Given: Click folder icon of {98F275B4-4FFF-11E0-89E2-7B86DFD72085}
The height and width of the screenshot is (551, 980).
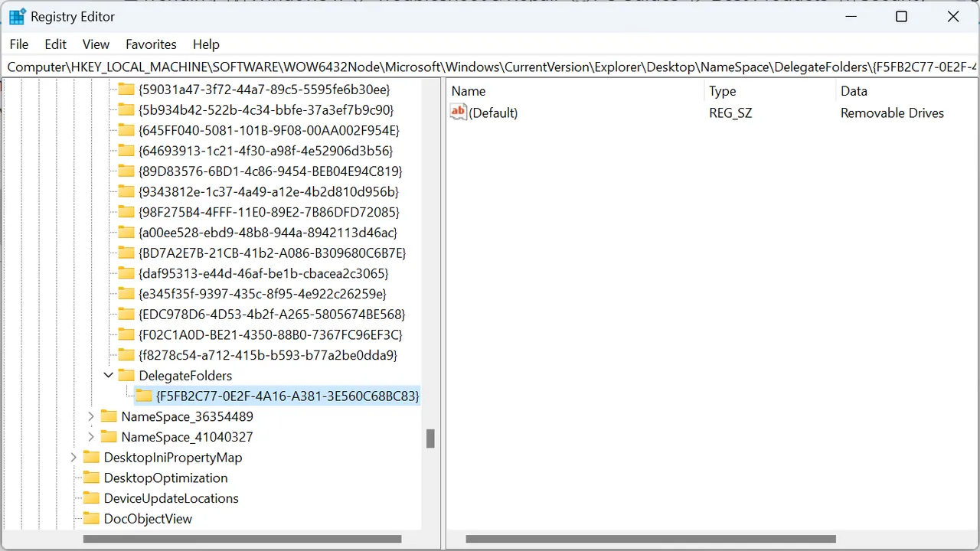Looking at the screenshot, I should [x=126, y=212].
